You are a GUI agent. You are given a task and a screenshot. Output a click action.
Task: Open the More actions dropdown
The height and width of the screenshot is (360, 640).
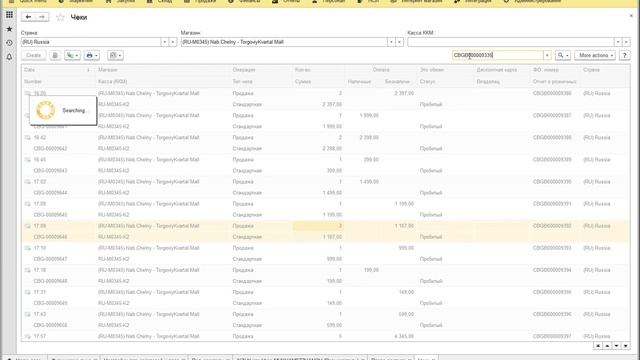tap(595, 55)
